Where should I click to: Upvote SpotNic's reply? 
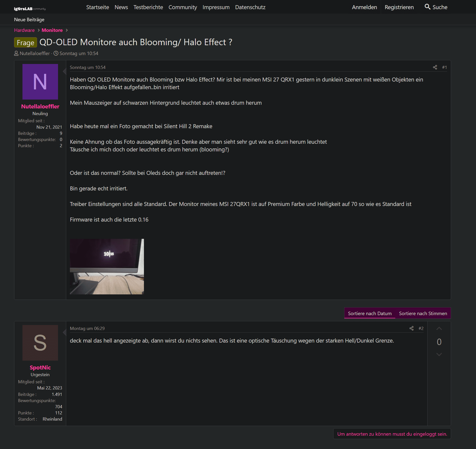pos(439,329)
